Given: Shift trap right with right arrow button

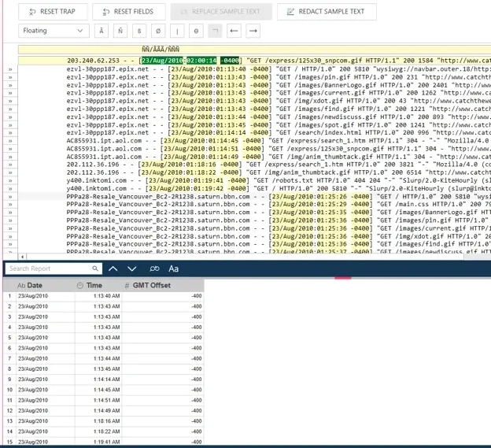Looking at the screenshot, I should [x=253, y=31].
